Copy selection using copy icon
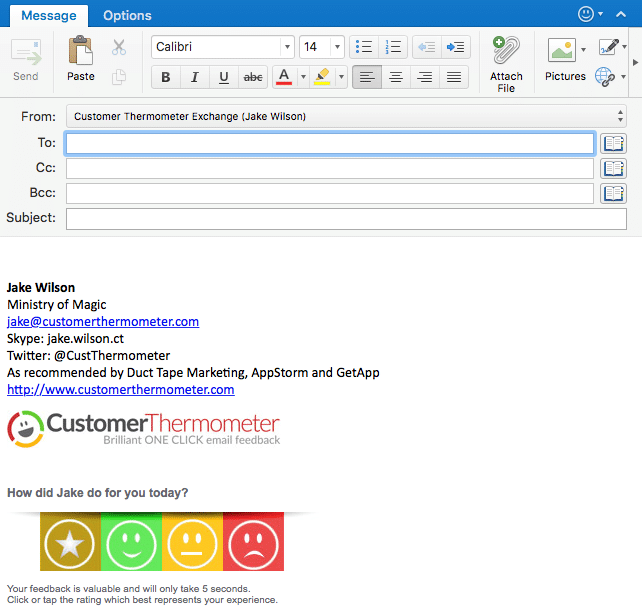 119,77
